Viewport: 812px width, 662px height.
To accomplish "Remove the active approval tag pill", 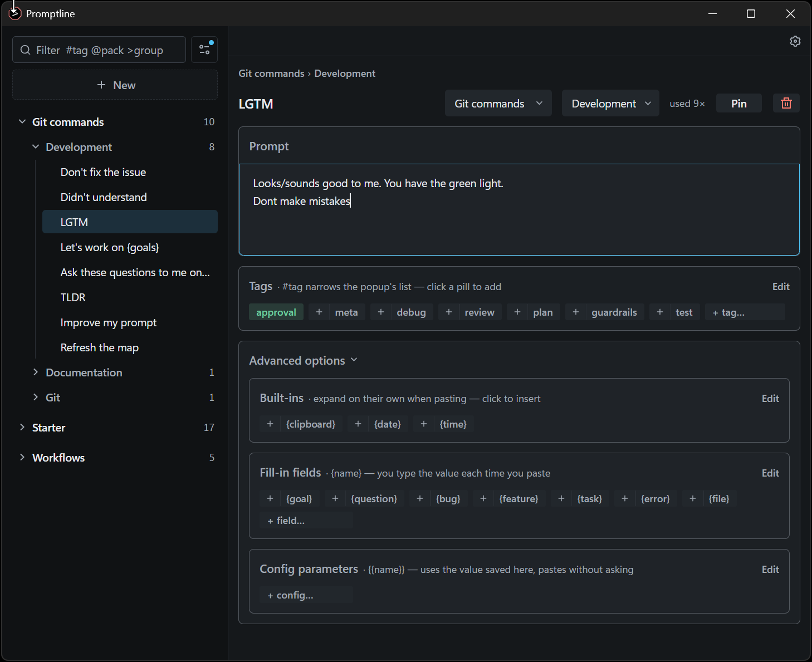I will (276, 312).
